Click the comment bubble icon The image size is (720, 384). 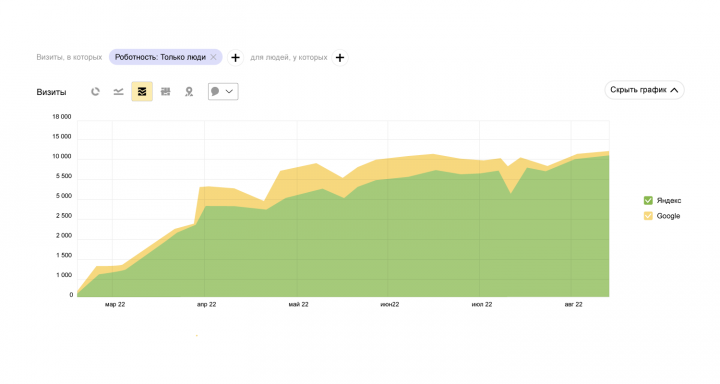pos(215,91)
